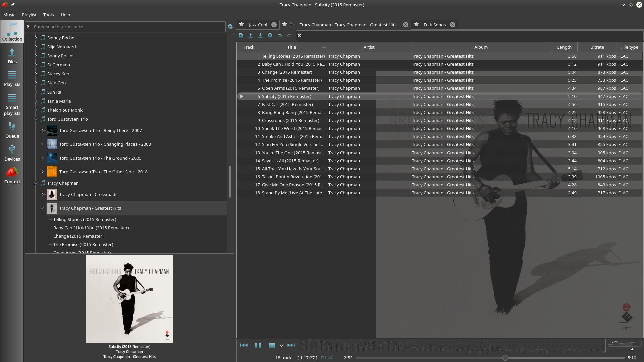The width and height of the screenshot is (644, 362).
Task: Open the Tools menu
Action: click(48, 15)
